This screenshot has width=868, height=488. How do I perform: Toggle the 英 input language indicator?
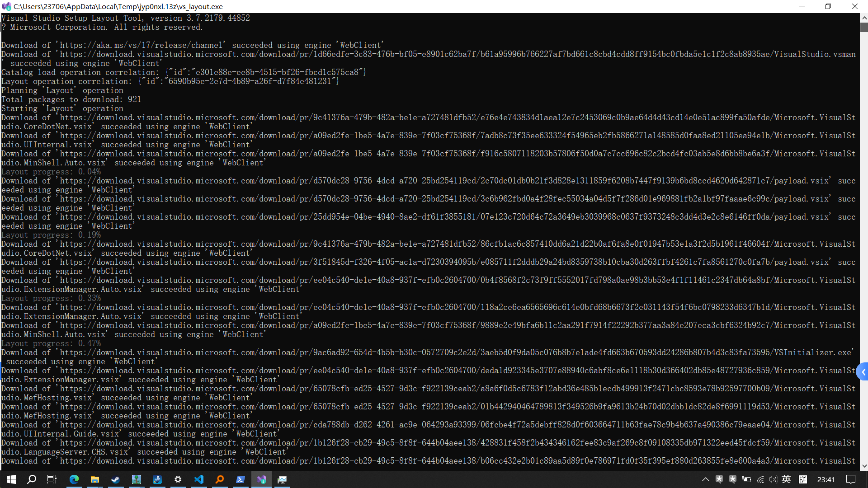786,479
